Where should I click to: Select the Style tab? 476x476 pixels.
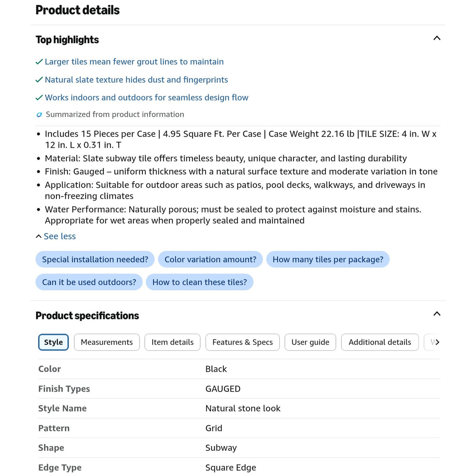[54, 342]
